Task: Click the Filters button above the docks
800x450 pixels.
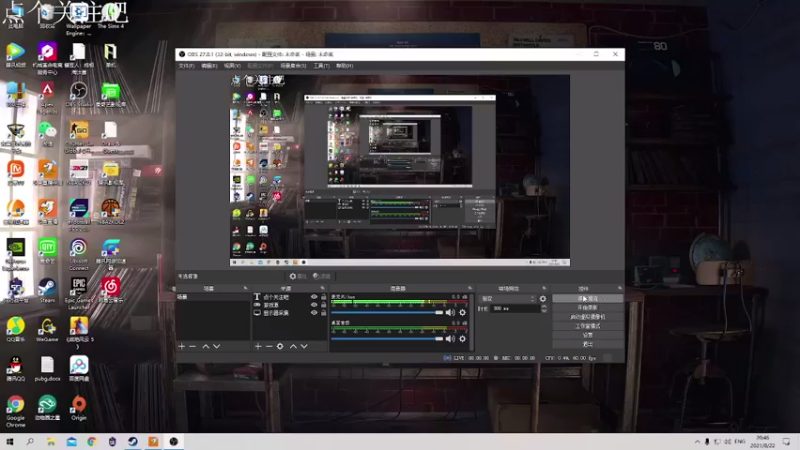Action: (x=321, y=276)
